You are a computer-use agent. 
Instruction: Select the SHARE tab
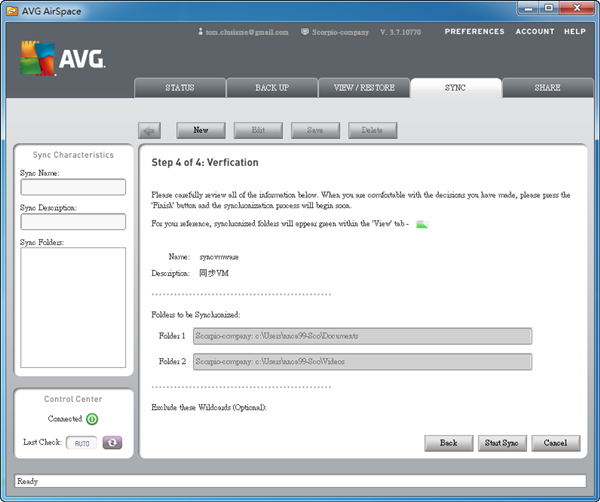tap(547, 88)
